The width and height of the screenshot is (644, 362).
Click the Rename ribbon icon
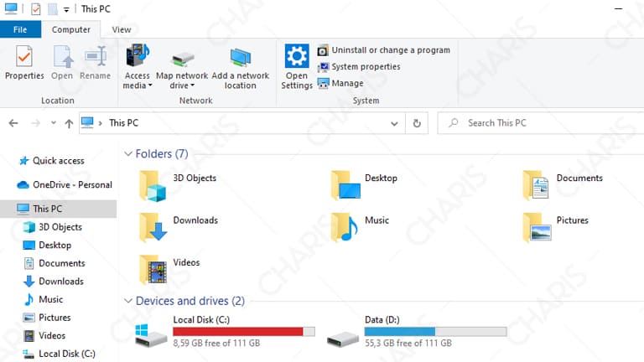tap(96, 56)
